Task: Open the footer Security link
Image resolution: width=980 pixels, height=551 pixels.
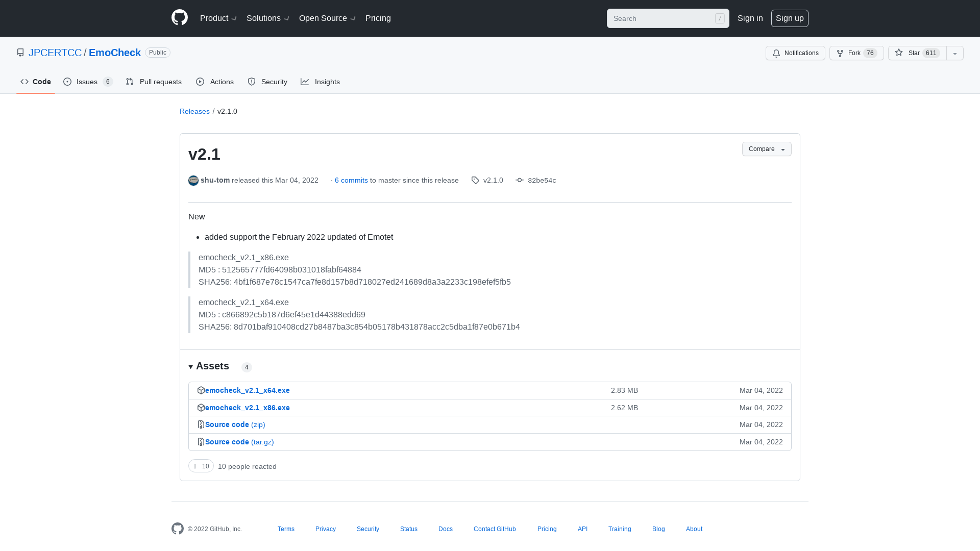Action: [368, 529]
